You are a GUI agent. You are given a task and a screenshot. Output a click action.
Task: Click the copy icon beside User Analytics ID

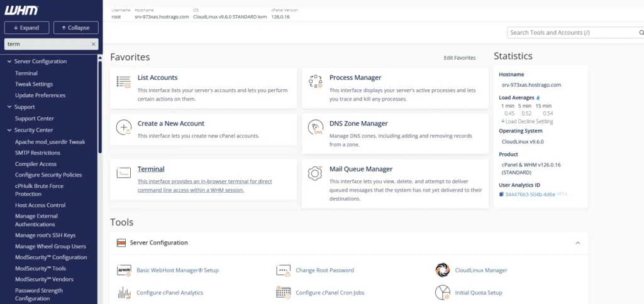501,195
